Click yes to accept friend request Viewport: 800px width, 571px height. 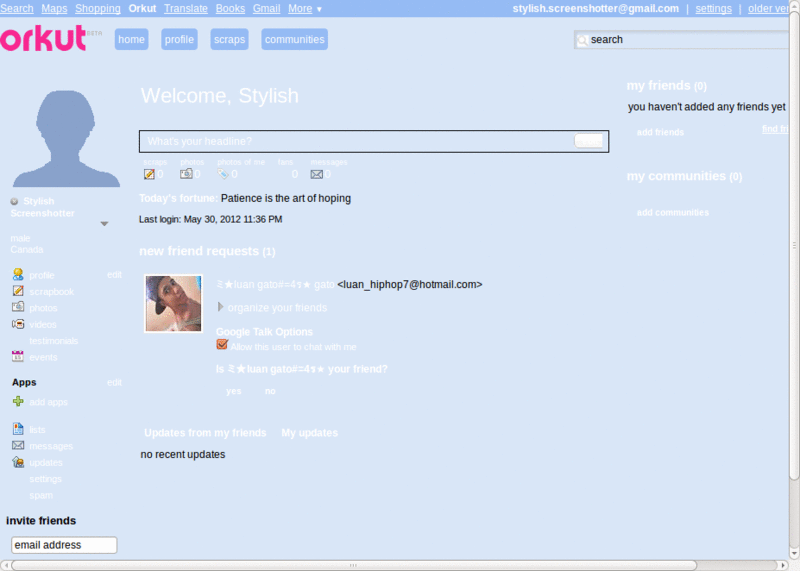(x=234, y=391)
